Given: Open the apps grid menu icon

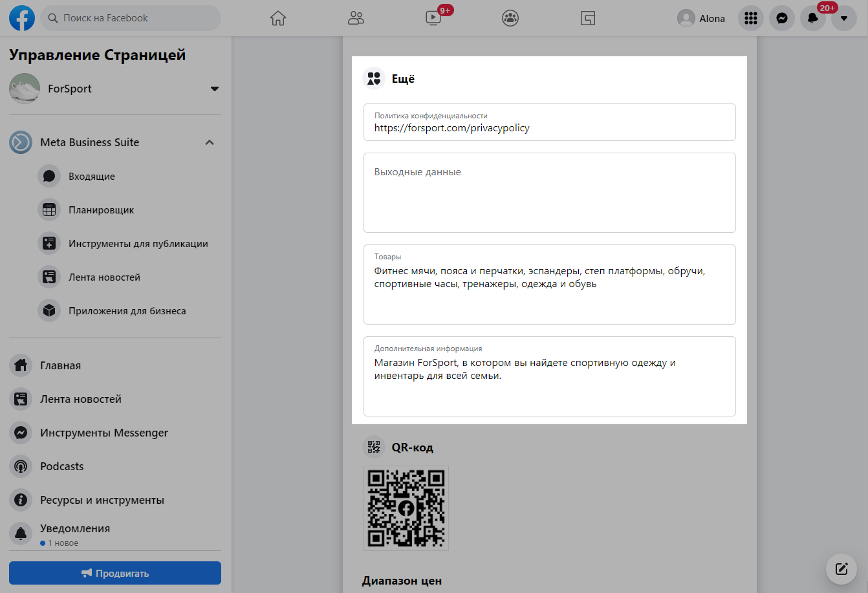Looking at the screenshot, I should click(750, 18).
